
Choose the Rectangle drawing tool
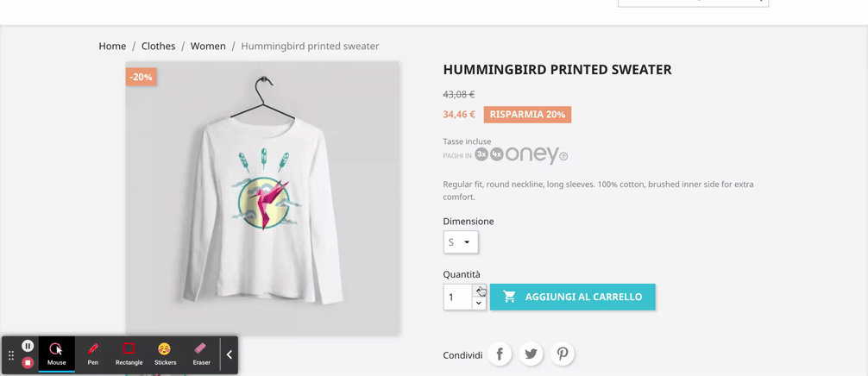pyautogui.click(x=129, y=354)
